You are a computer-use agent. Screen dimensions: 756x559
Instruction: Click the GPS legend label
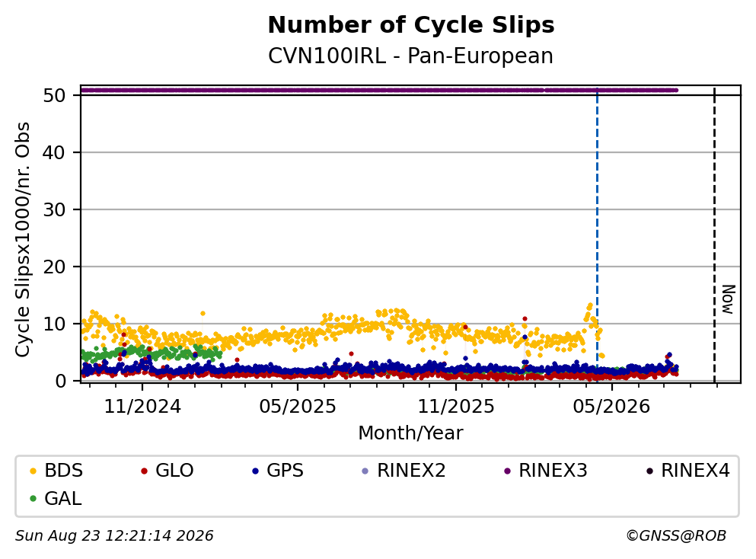coord(285,470)
